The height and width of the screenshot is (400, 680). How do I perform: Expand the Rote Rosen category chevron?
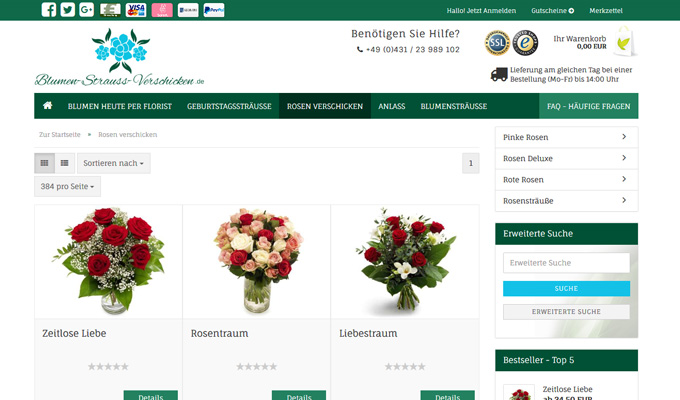coord(624,179)
